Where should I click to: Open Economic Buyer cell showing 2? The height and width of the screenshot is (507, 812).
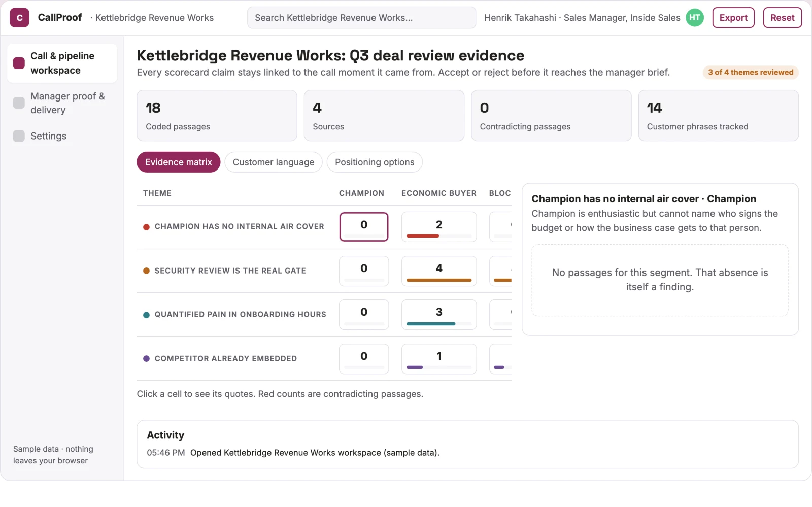point(439,227)
